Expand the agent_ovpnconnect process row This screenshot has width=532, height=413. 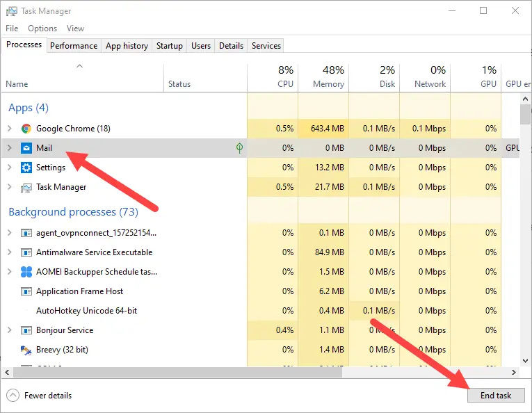10,233
